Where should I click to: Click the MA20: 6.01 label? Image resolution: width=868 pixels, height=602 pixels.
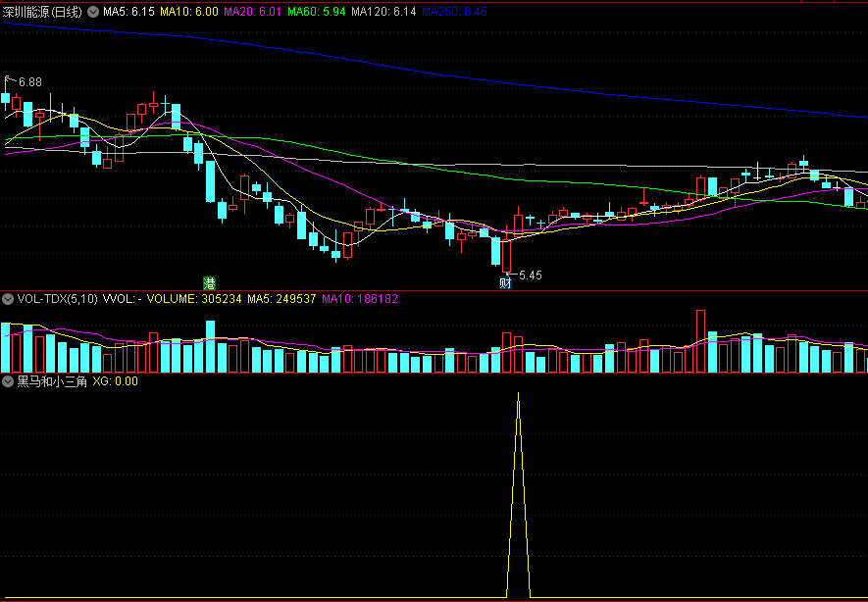253,12
